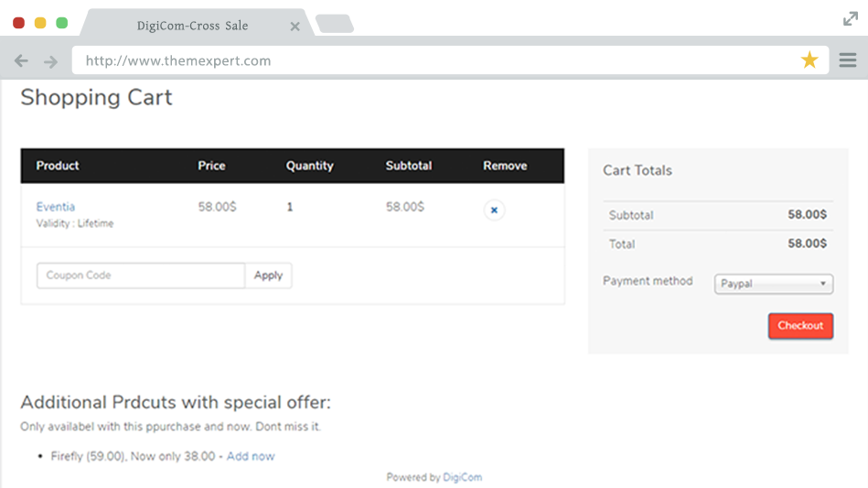Proceed with the red Checkout button
The width and height of the screenshot is (868, 488).
(800, 326)
